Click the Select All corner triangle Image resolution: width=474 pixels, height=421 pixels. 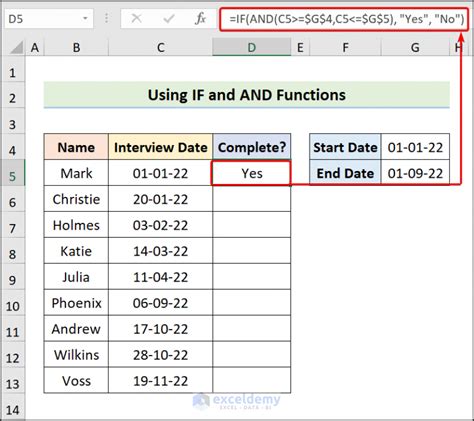click(17, 47)
